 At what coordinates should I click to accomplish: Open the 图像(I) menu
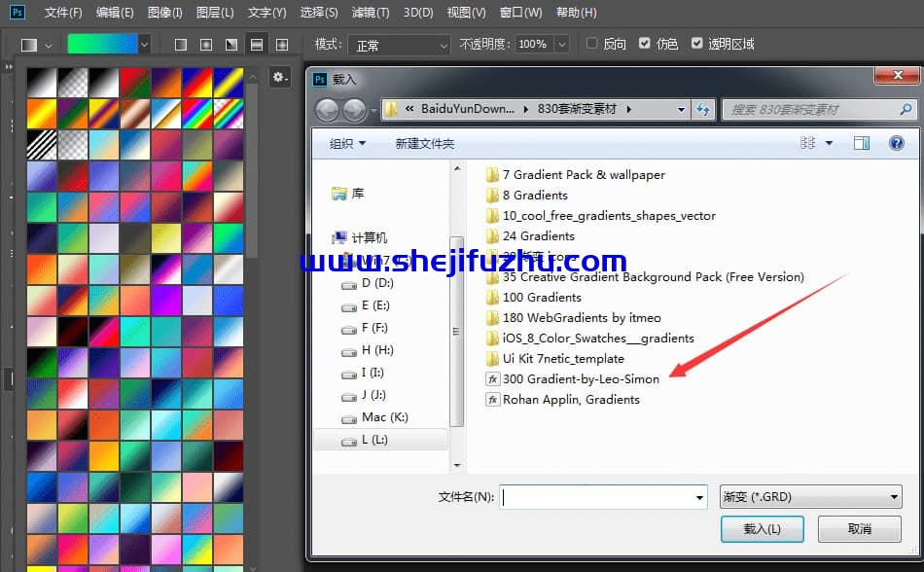click(x=164, y=13)
